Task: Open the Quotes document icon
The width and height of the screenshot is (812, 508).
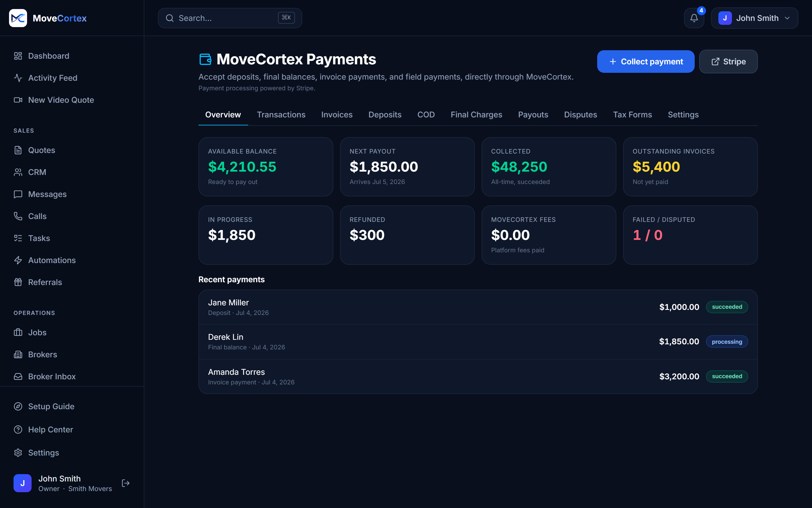Action: 18,150
